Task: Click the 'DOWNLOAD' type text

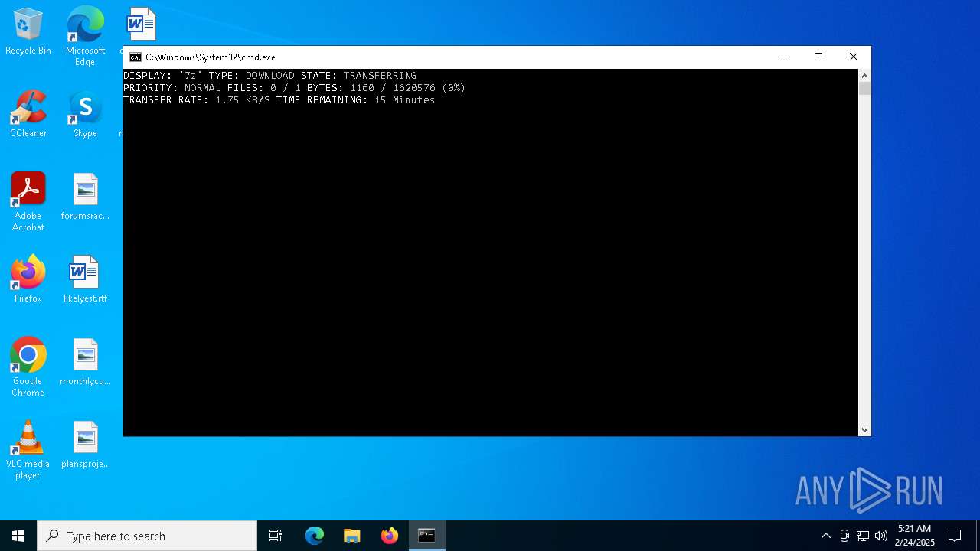Action: click(x=270, y=76)
